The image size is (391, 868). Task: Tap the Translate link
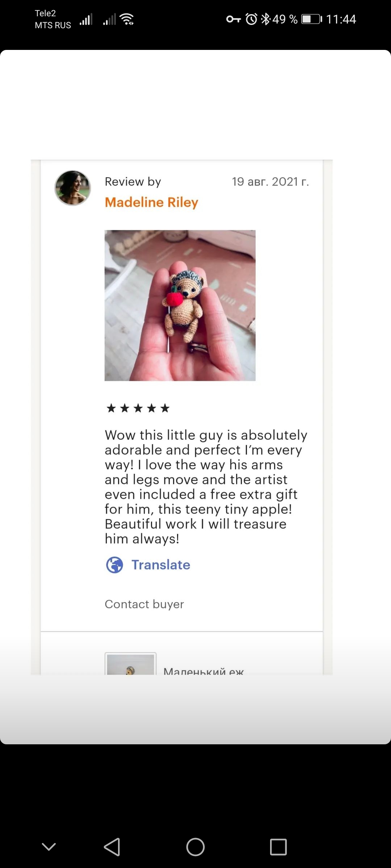tap(160, 565)
